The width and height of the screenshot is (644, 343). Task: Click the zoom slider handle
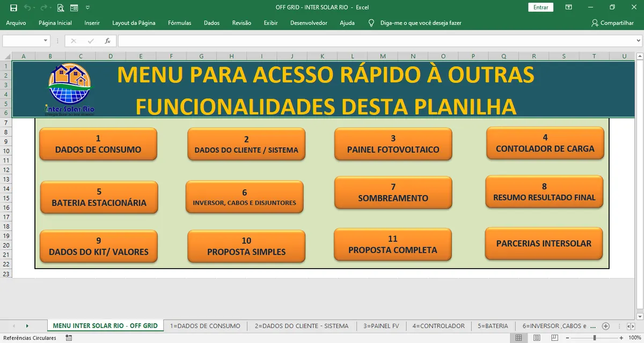tap(594, 338)
